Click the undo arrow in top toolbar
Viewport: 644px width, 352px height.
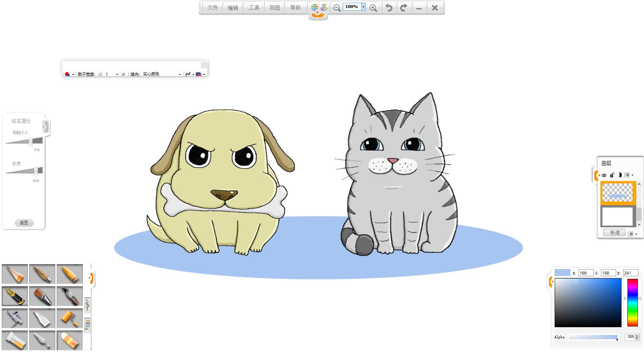coord(389,8)
